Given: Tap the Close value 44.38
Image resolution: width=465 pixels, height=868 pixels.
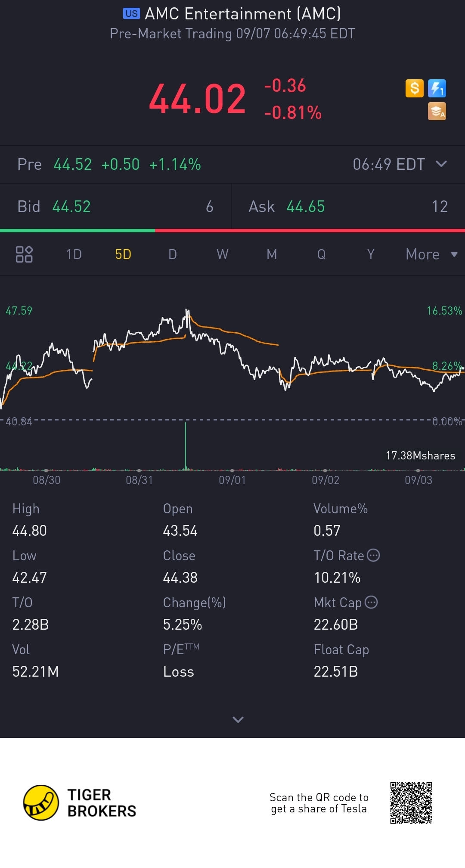Looking at the screenshot, I should [x=180, y=578].
